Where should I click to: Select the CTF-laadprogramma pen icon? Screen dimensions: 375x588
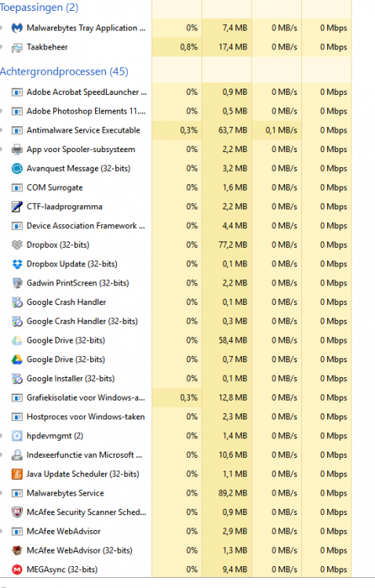coord(17,207)
